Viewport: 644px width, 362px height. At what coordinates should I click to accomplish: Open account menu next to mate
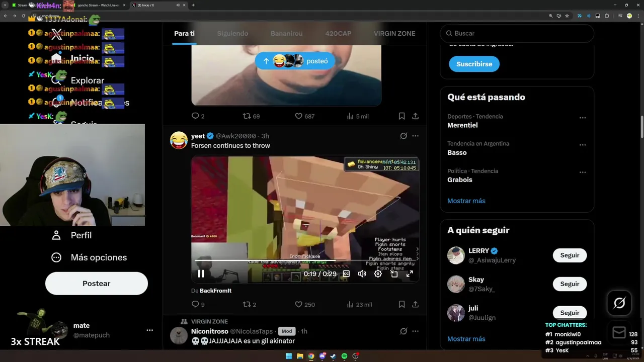(x=149, y=330)
